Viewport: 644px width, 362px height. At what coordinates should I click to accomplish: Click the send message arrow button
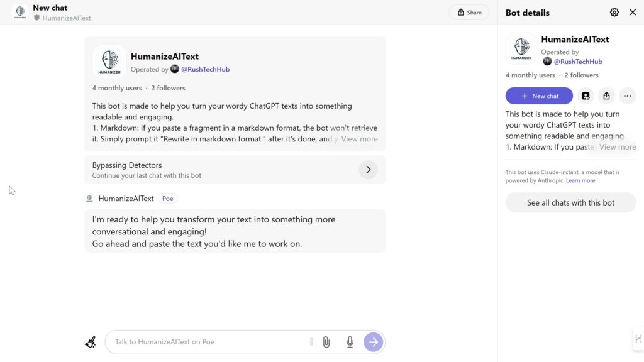coord(373,342)
